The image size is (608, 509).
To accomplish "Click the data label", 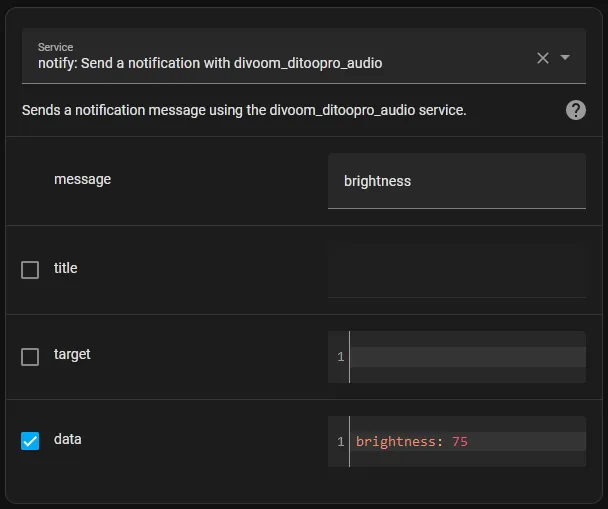I will click(x=68, y=439).
